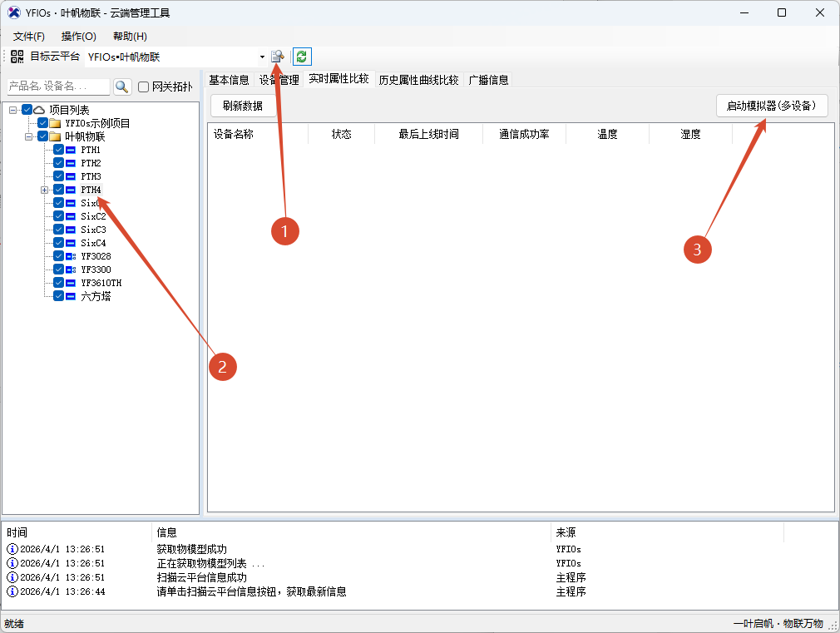Click the folder icon of YFIOs示例项目
This screenshot has height=633, width=840.
point(56,123)
